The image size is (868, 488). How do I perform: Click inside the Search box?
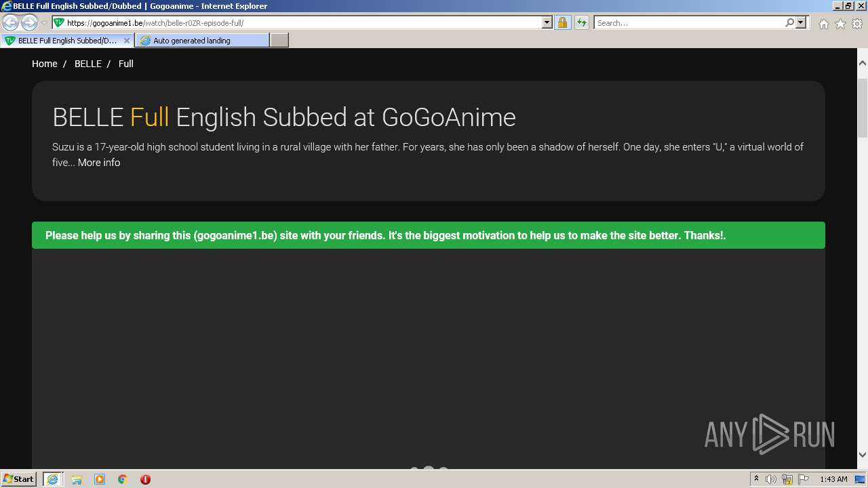pyautogui.click(x=689, y=22)
